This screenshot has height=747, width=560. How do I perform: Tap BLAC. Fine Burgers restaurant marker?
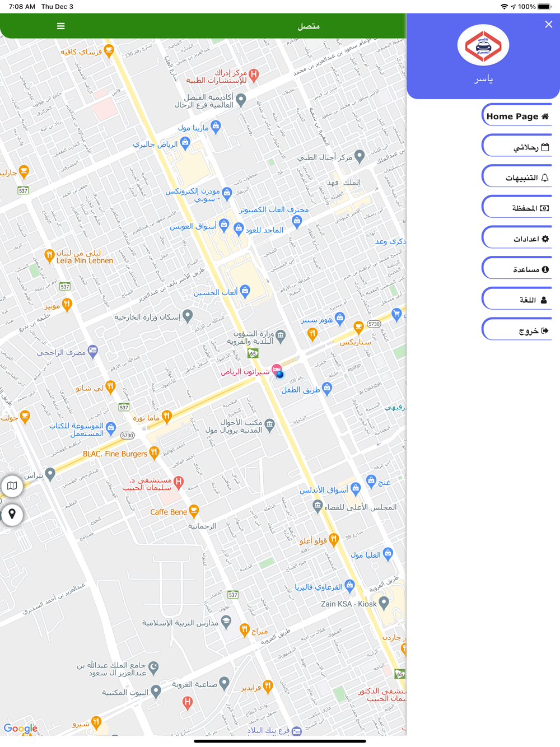click(x=155, y=452)
